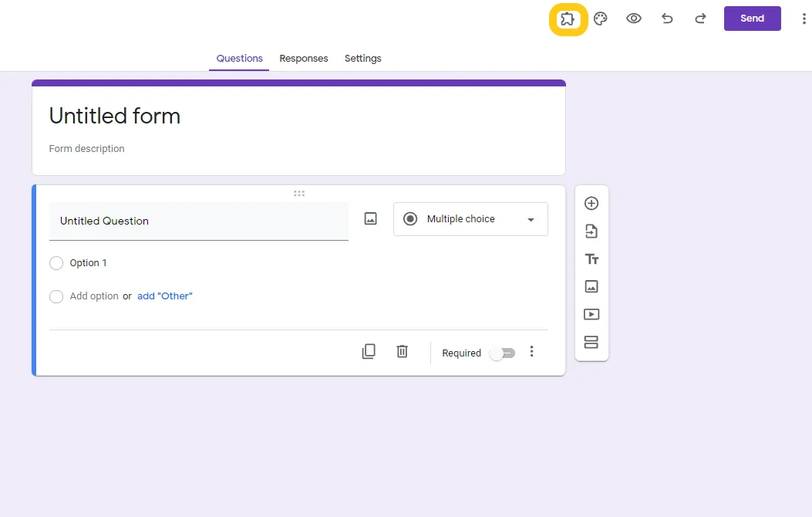Switch to the Settings tab
The height and width of the screenshot is (517, 812).
pyautogui.click(x=362, y=59)
